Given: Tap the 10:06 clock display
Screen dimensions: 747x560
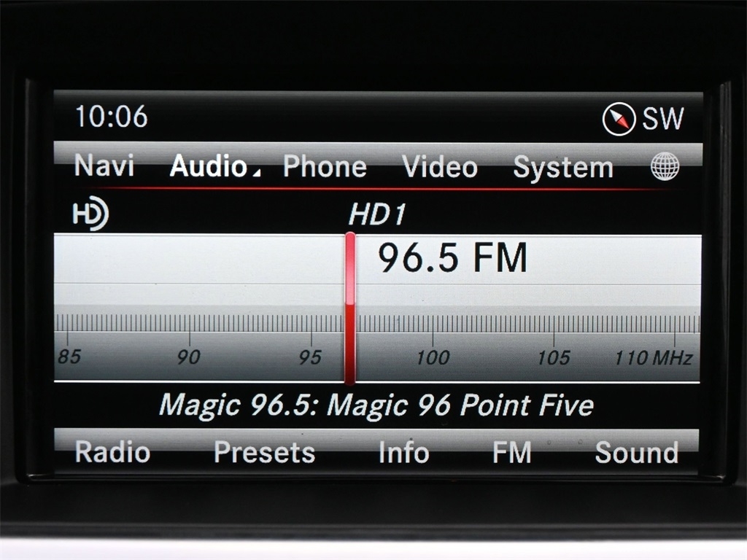Looking at the screenshot, I should (x=112, y=117).
